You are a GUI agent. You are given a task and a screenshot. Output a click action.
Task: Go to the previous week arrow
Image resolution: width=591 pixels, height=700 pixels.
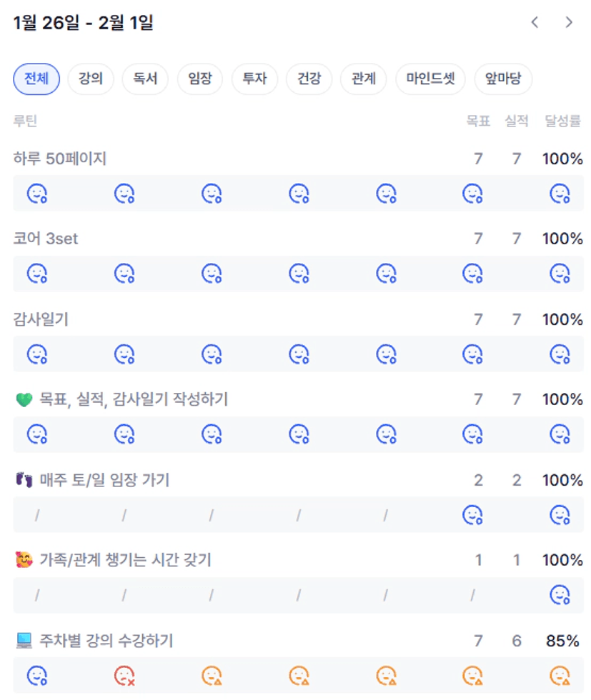[535, 23]
